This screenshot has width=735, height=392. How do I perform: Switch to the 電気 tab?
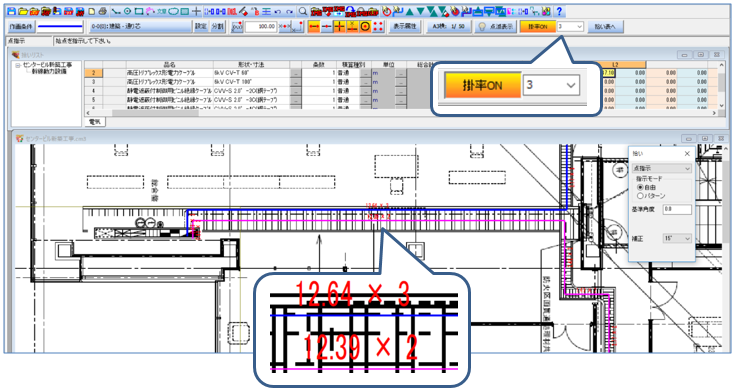[x=95, y=122]
